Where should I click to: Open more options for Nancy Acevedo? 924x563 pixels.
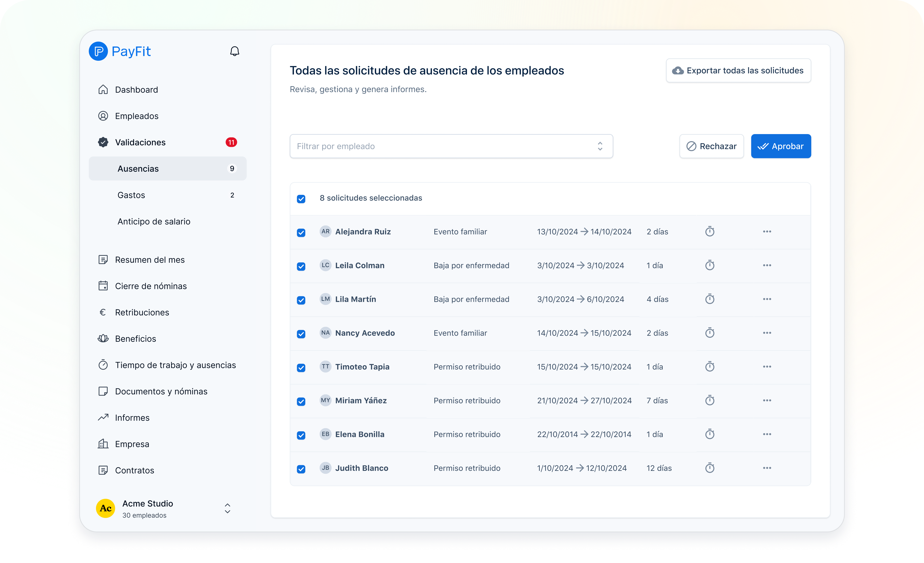767,333
